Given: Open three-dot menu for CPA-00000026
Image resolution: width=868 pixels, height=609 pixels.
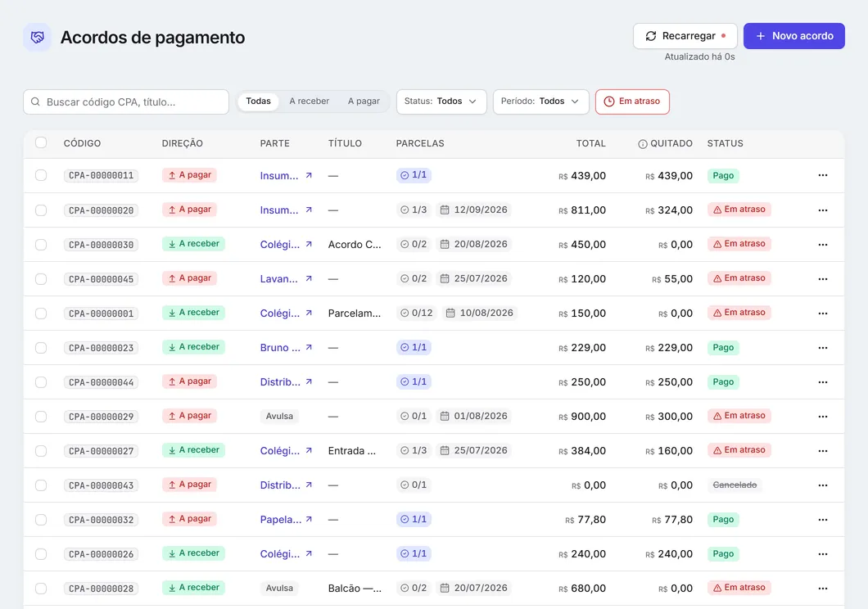Looking at the screenshot, I should [823, 553].
